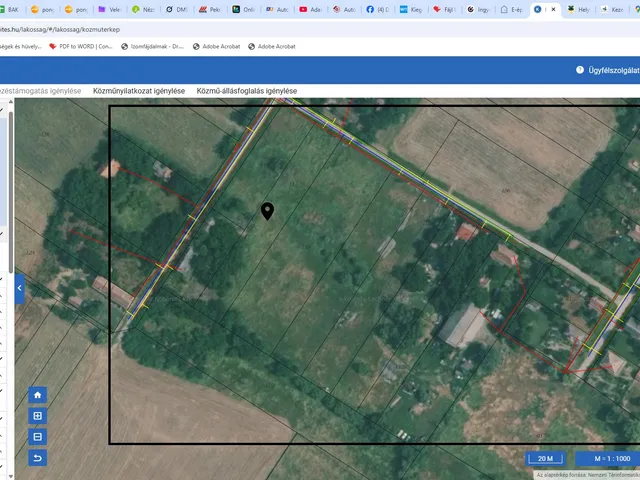The image size is (640, 480).
Task: Open Közmű-állásfoglalás igénylése menu item
Action: click(247, 91)
